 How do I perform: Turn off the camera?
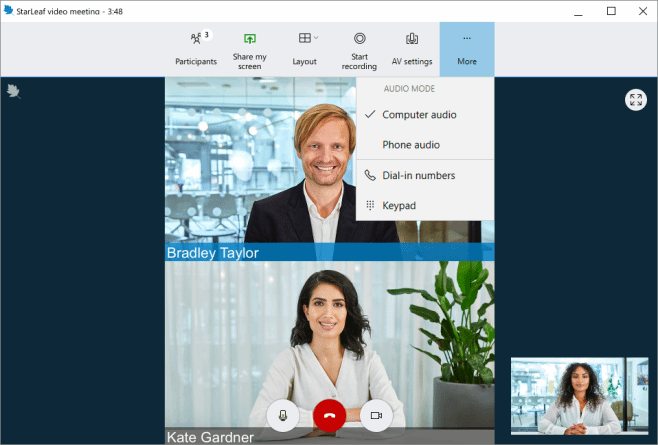point(376,414)
